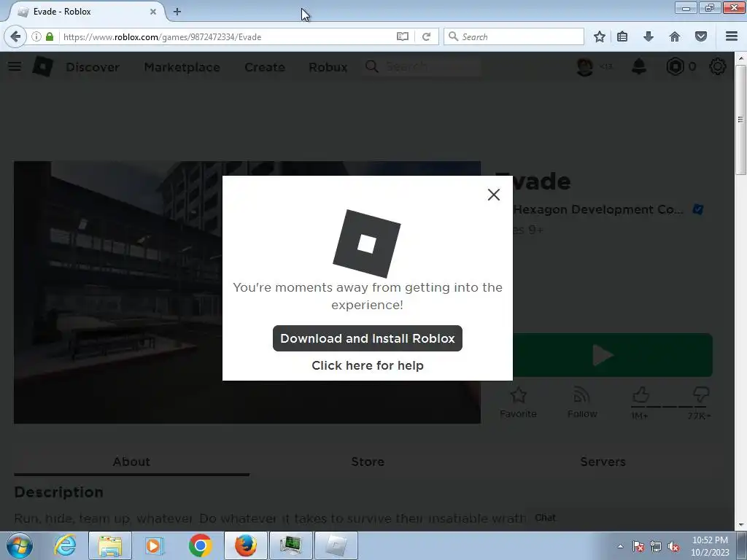The height and width of the screenshot is (560, 747).
Task: Click the site information icon in address bar
Action: [36, 36]
